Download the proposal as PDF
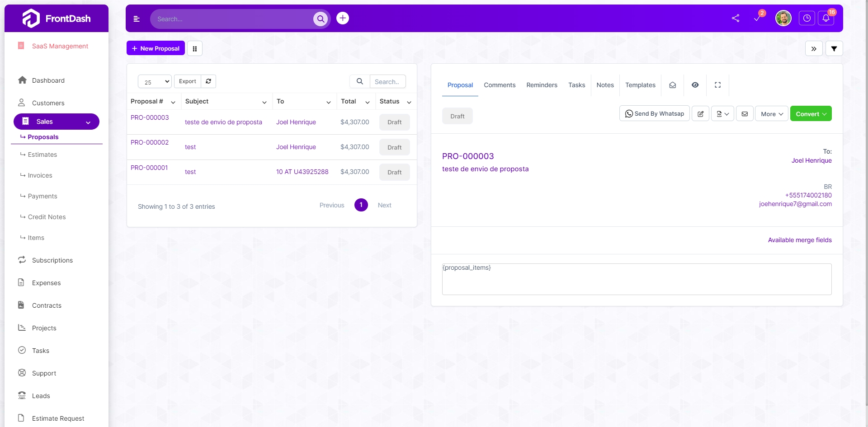868x427 pixels. click(722, 113)
